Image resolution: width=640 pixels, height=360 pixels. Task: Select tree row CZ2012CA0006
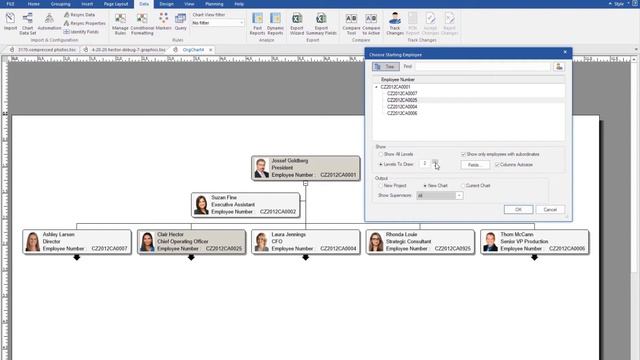(402, 113)
